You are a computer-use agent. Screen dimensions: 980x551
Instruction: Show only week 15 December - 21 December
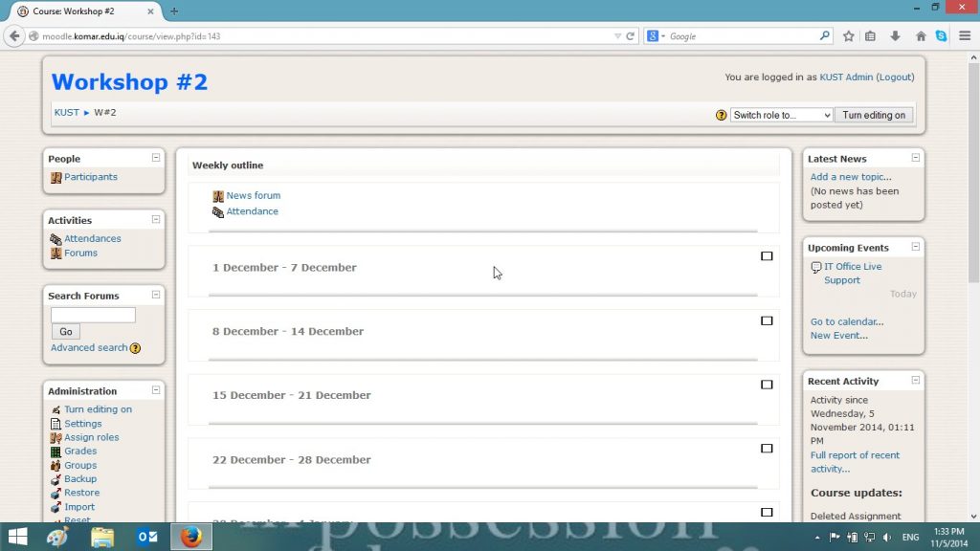[767, 385]
